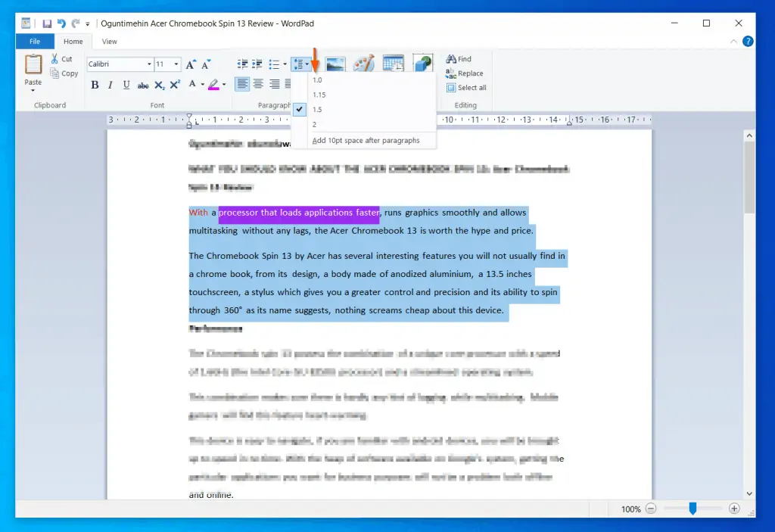Insert date and time
This screenshot has height=532, width=775.
point(393,64)
